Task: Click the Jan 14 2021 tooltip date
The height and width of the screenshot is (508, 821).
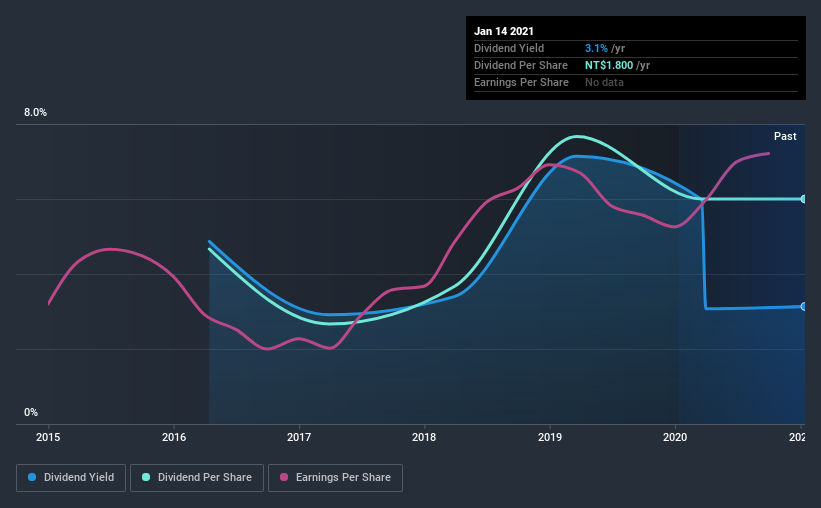Action: [504, 31]
